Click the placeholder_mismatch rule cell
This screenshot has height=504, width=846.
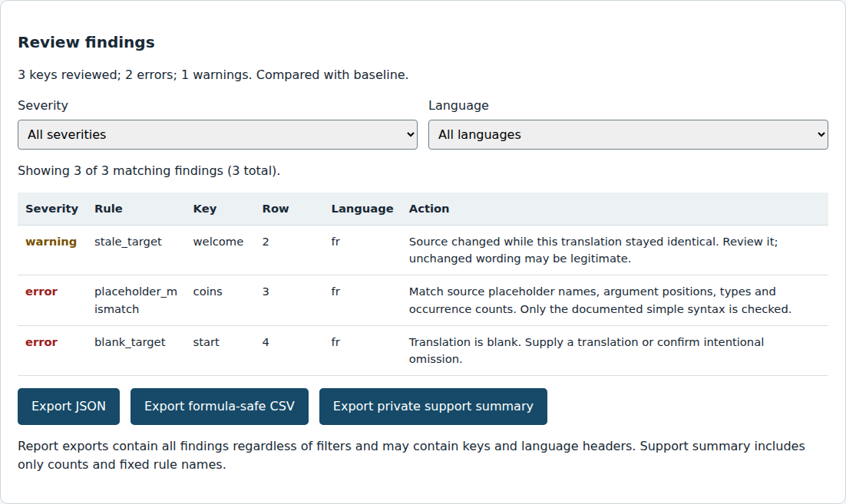[x=136, y=300]
